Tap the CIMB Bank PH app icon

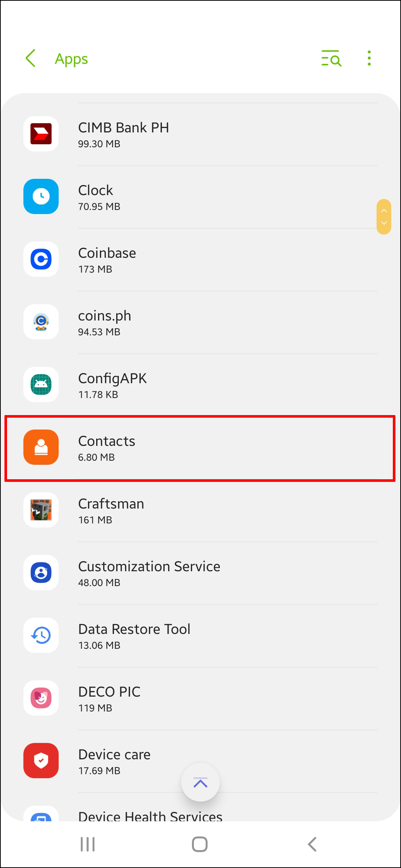[x=41, y=134]
